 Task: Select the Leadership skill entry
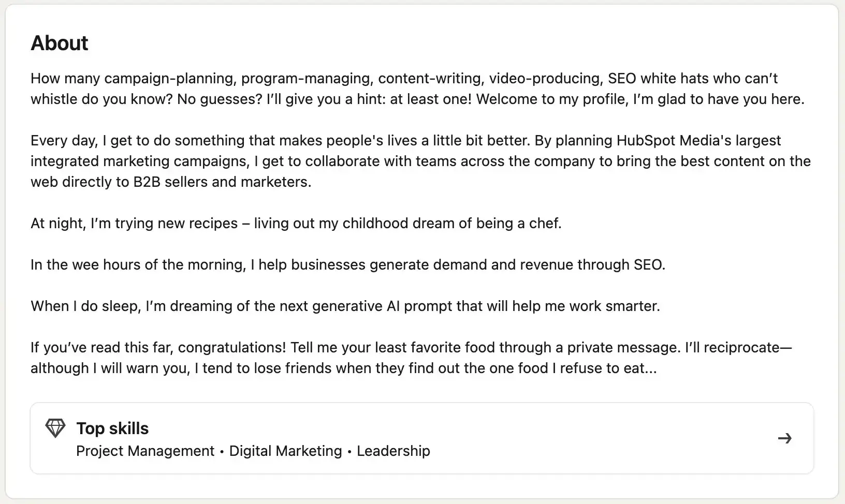tap(393, 451)
